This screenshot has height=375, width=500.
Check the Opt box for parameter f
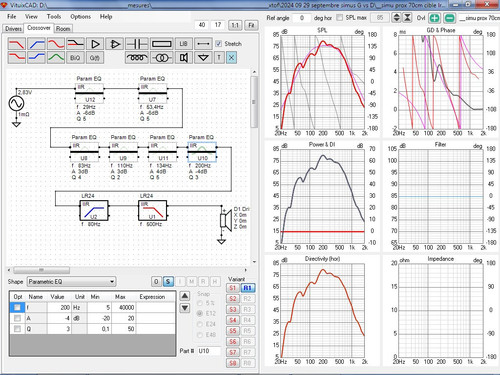17,307
